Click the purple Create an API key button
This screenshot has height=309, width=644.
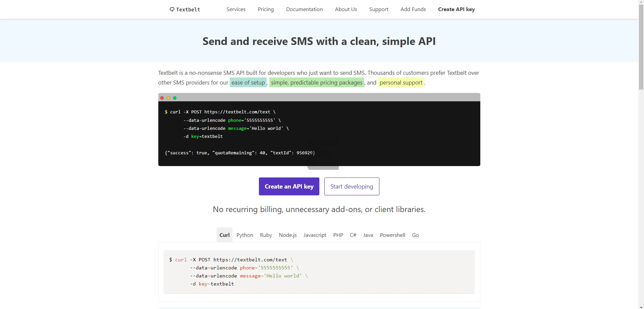(x=289, y=187)
